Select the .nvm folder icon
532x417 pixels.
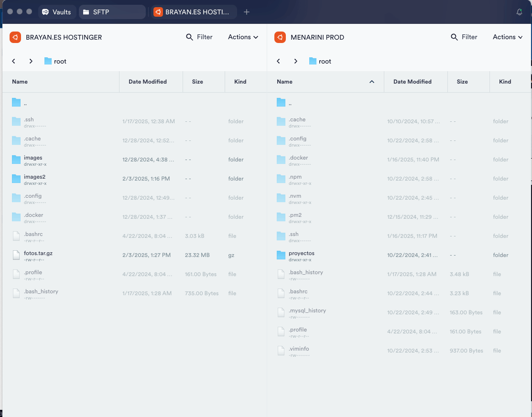(281, 198)
